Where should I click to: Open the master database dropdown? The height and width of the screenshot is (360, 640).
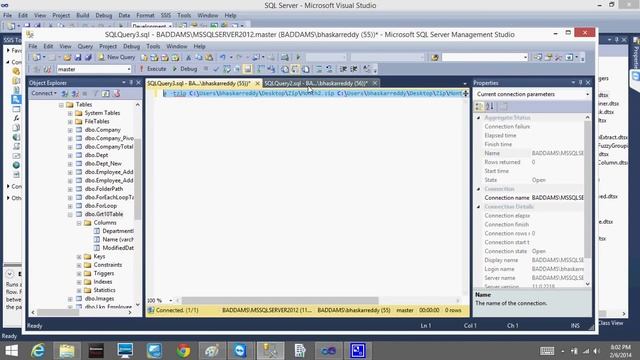coord(129,69)
